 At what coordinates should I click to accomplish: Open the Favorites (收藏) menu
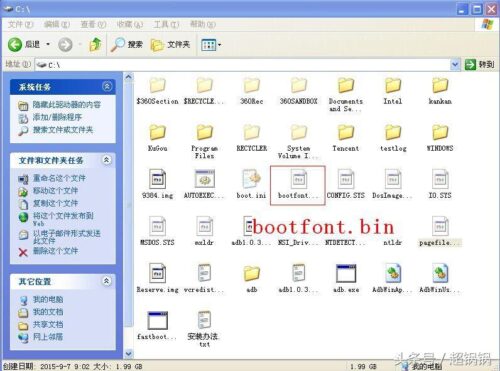[129, 24]
